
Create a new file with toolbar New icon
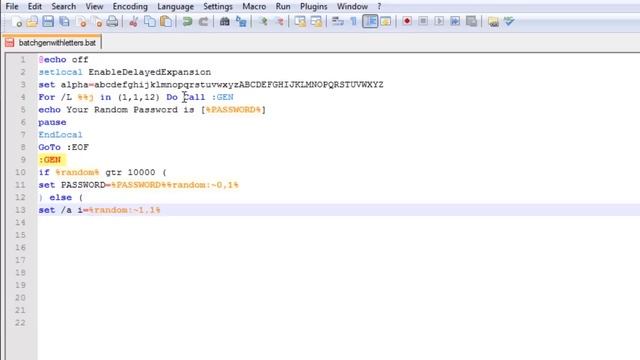(17, 22)
